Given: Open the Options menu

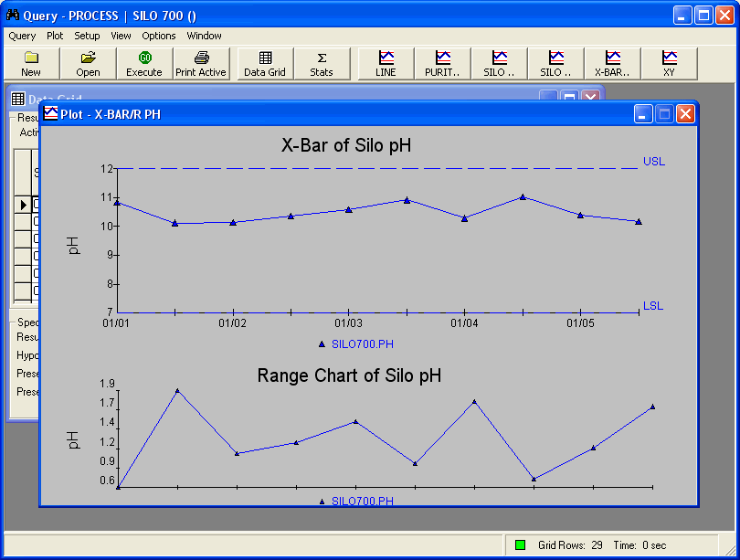Looking at the screenshot, I should [x=159, y=36].
